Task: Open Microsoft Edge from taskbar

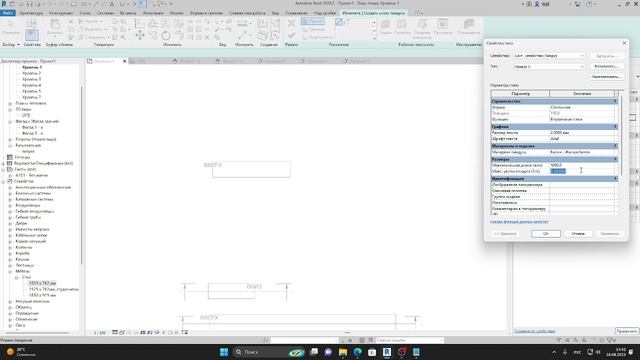Action: tap(358, 352)
